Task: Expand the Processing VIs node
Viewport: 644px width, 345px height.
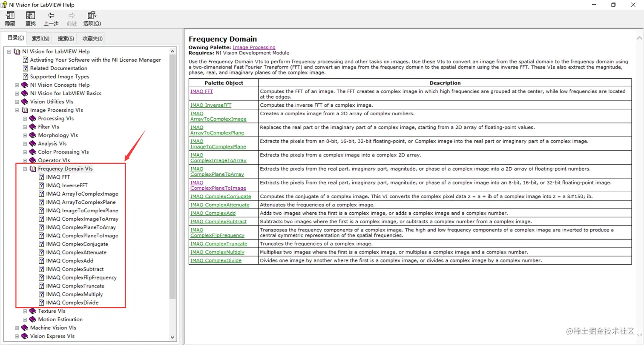Action: click(x=25, y=118)
